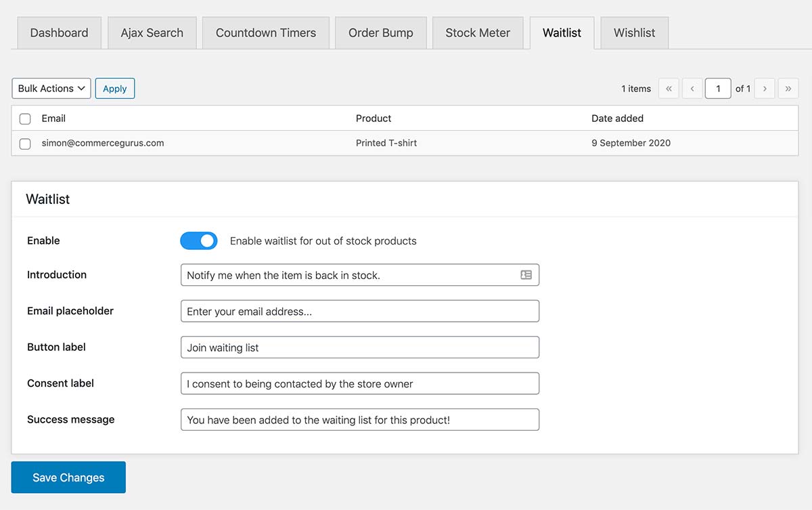Sort by the Email column header
Screen dimensions: 812x510
pos(53,119)
